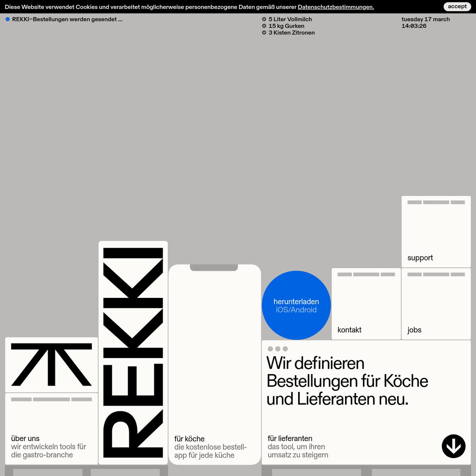Click the REKKI arrow symbol logo tile
476x476 pixels.
click(52, 365)
